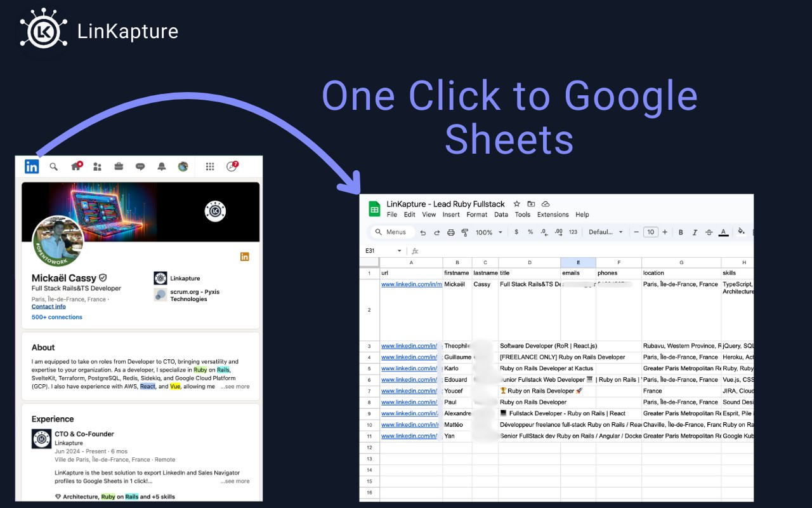Open the E31 name box dropdown arrow
This screenshot has height=508, width=812.
pos(399,251)
